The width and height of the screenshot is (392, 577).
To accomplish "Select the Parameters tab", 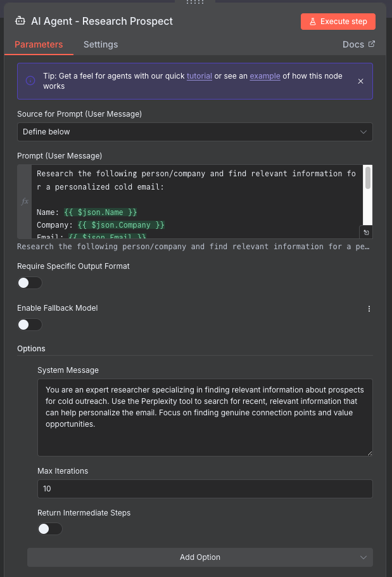I will pos(39,44).
